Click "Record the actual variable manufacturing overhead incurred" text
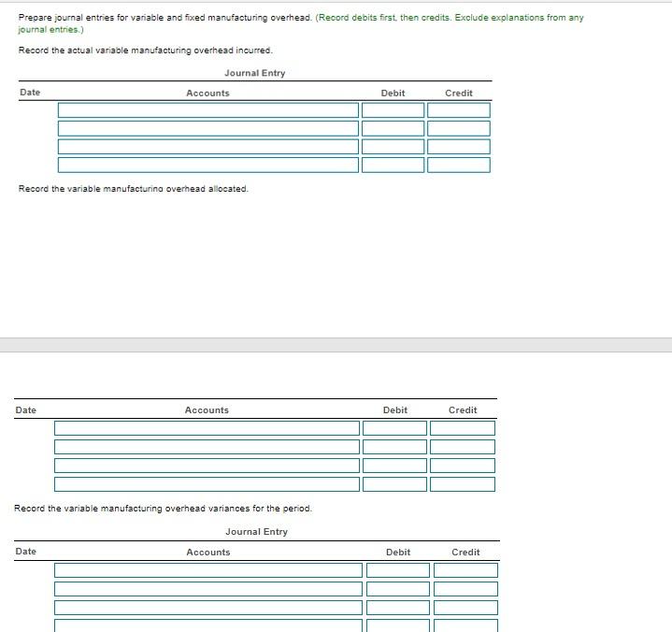The image size is (672, 632). click(145, 50)
